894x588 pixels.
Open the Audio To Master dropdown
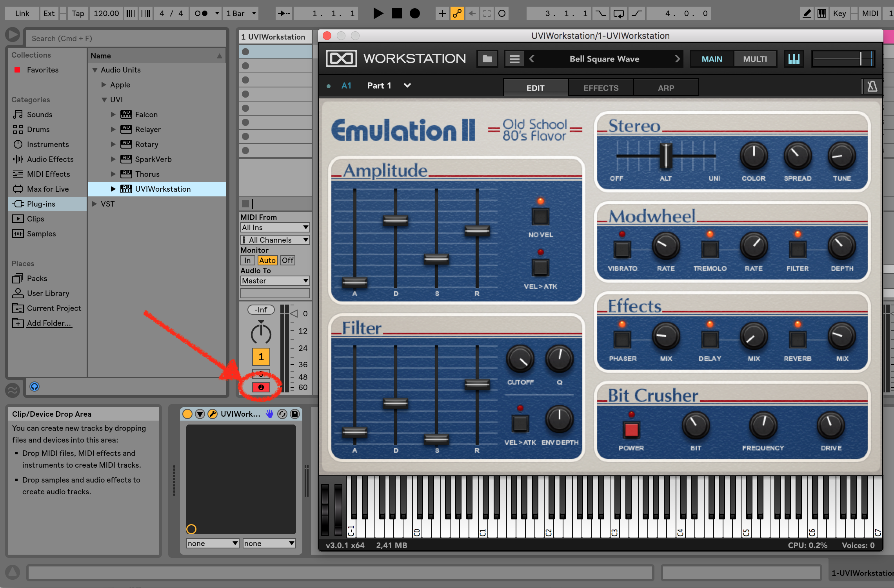click(x=275, y=281)
